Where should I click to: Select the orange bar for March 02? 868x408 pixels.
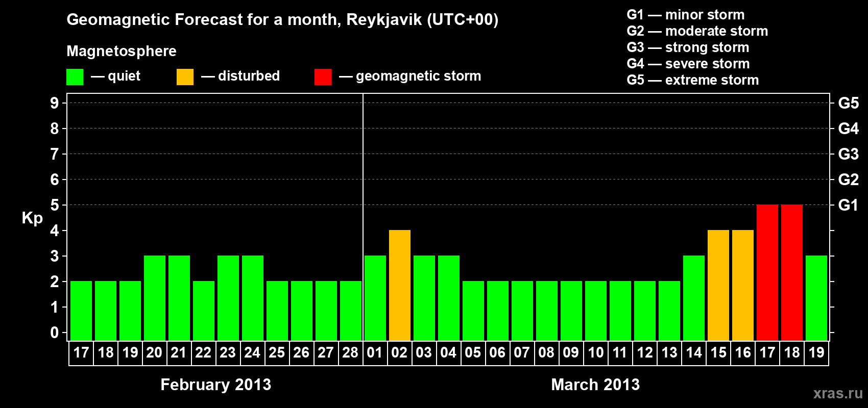point(400,286)
